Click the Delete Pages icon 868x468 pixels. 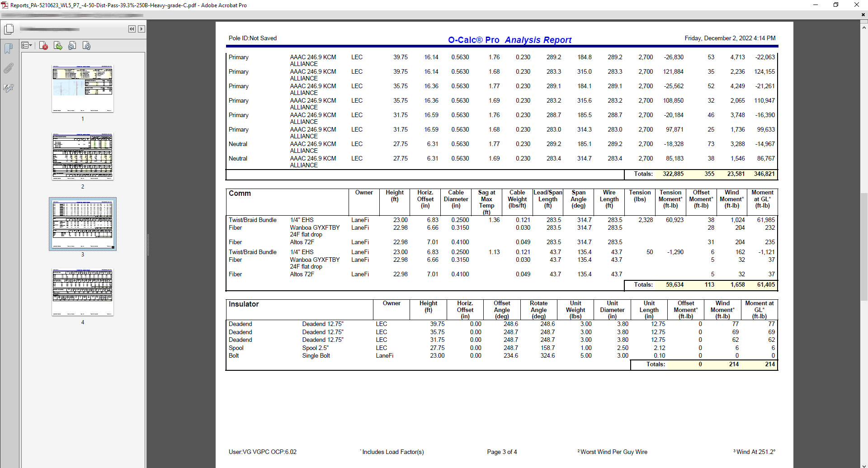44,46
